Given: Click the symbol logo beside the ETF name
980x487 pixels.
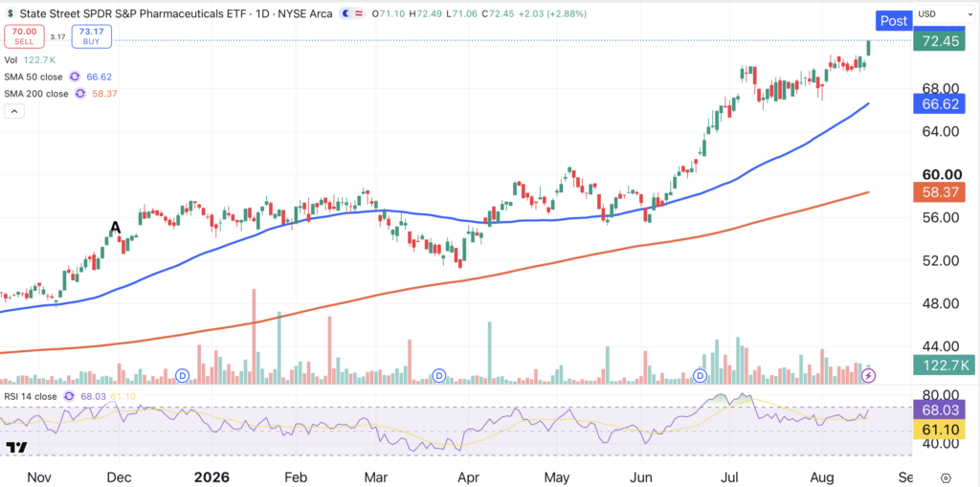Looking at the screenshot, I should pos(10,13).
